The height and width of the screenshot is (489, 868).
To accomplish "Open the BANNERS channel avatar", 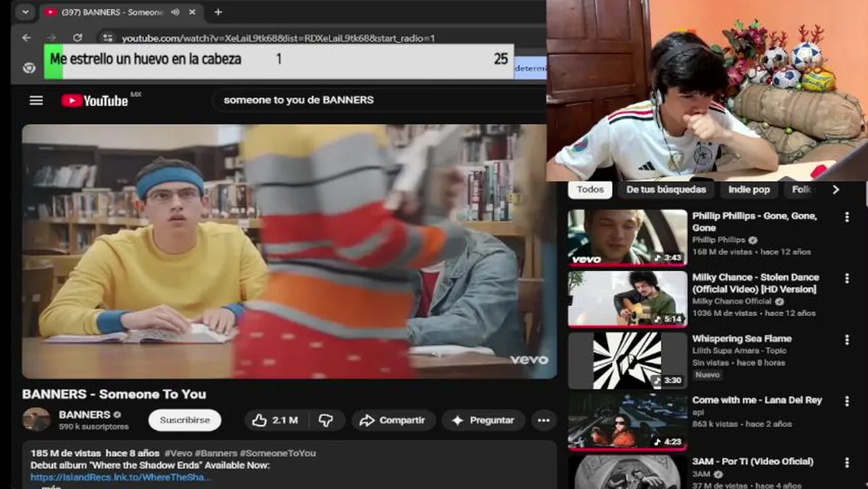I will 36,420.
